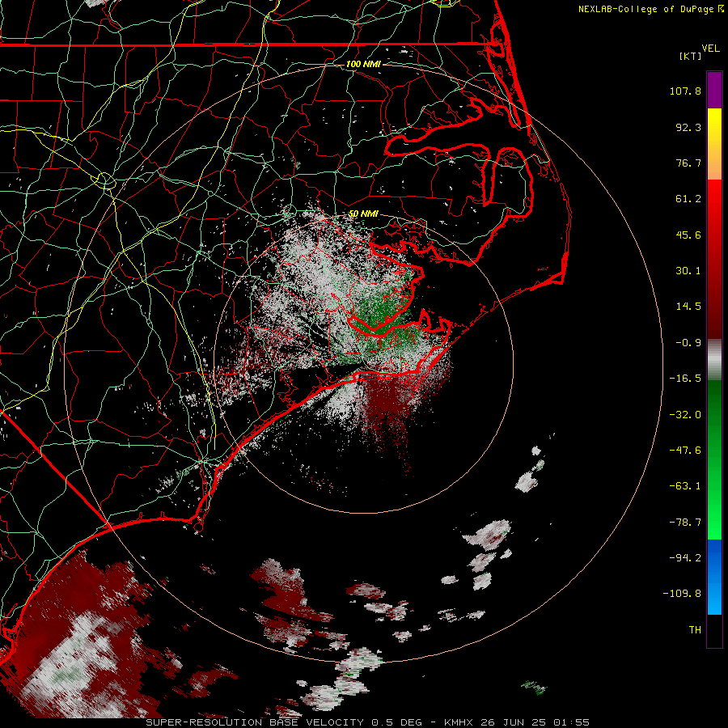Click the VEL legend heading

click(x=710, y=49)
